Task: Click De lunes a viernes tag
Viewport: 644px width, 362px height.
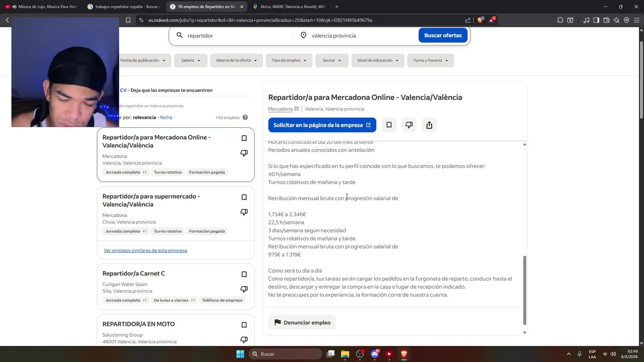Action: click(174, 300)
